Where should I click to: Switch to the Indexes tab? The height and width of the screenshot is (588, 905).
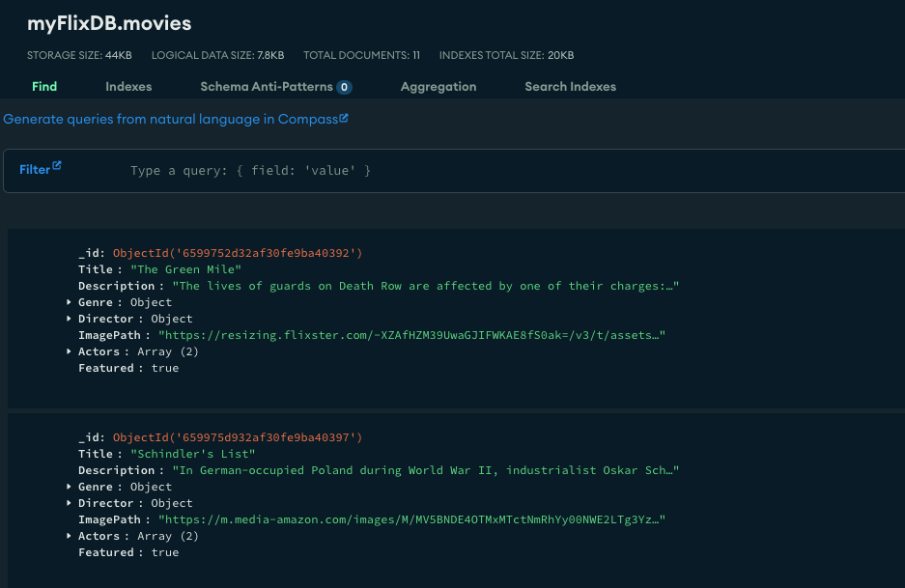point(127,86)
